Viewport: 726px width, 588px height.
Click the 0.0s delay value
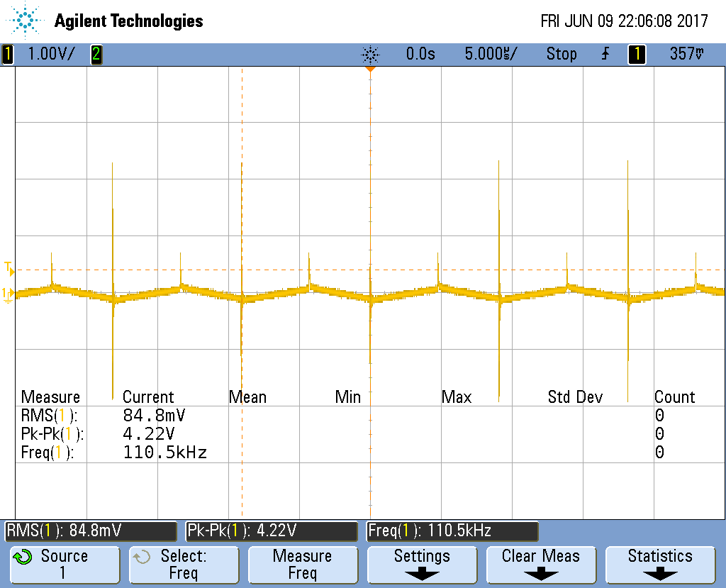pyautogui.click(x=420, y=54)
